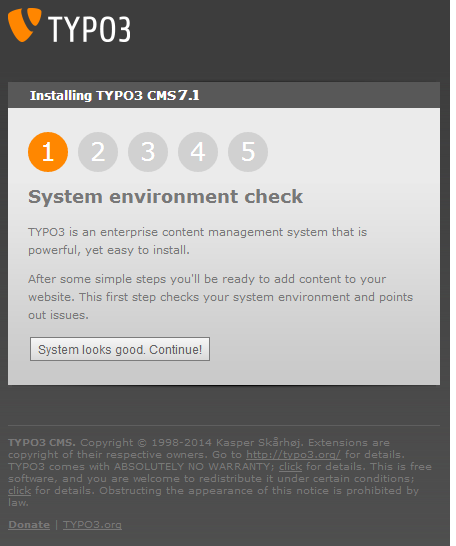Select the grey step 5 circle
This screenshot has height=546, width=456.
click(x=248, y=152)
